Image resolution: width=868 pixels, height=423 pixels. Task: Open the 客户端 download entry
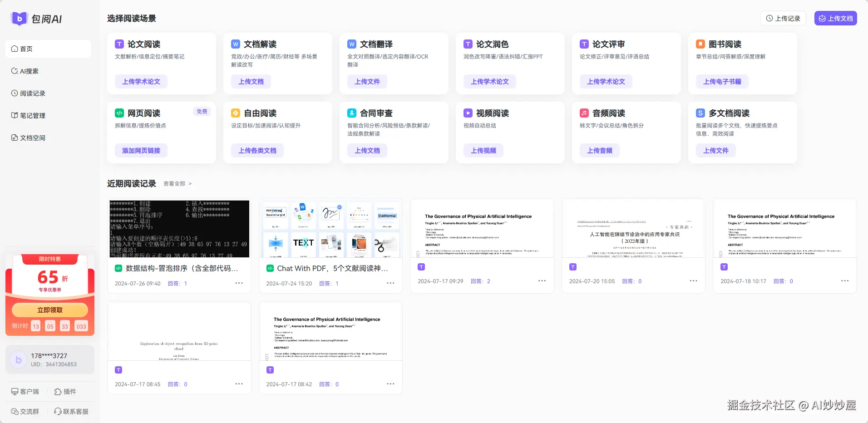pos(25,392)
